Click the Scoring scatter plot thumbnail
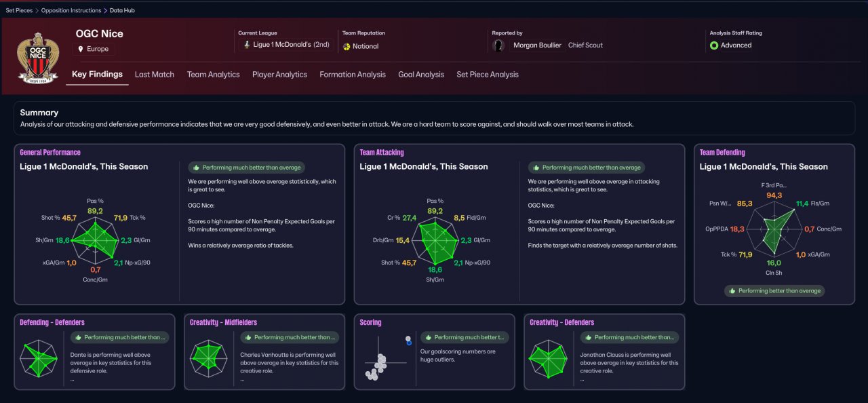Screen dimensions: 868x403 [387, 358]
